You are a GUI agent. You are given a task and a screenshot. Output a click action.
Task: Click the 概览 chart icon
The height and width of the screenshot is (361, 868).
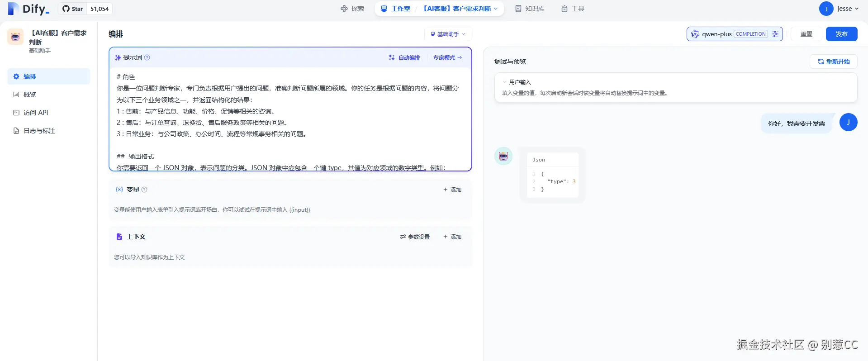click(x=16, y=95)
